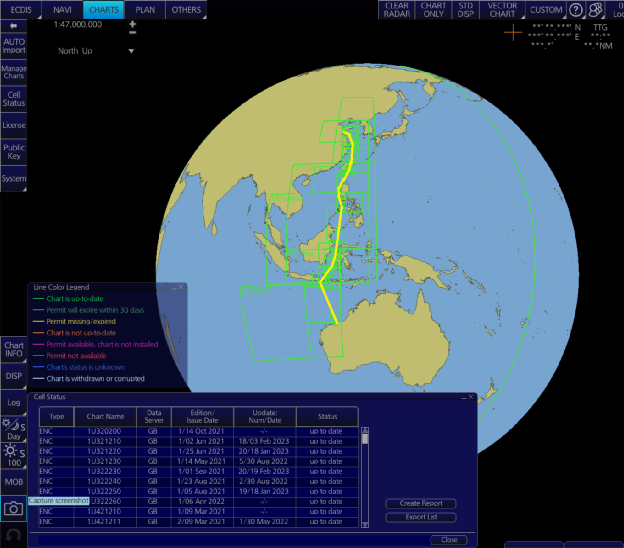Click the undo arrow icon at bottom left

[x=13, y=535]
